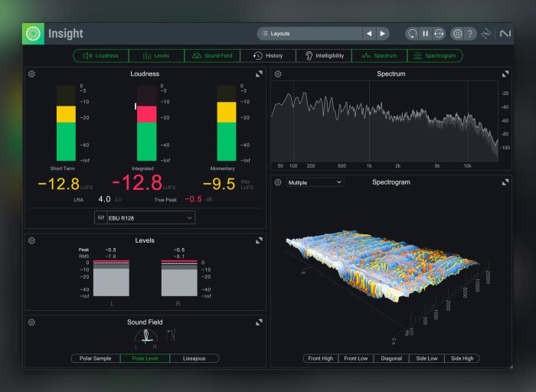Toggle the Loudness module tab
This screenshot has height=392, width=536.
[101, 56]
